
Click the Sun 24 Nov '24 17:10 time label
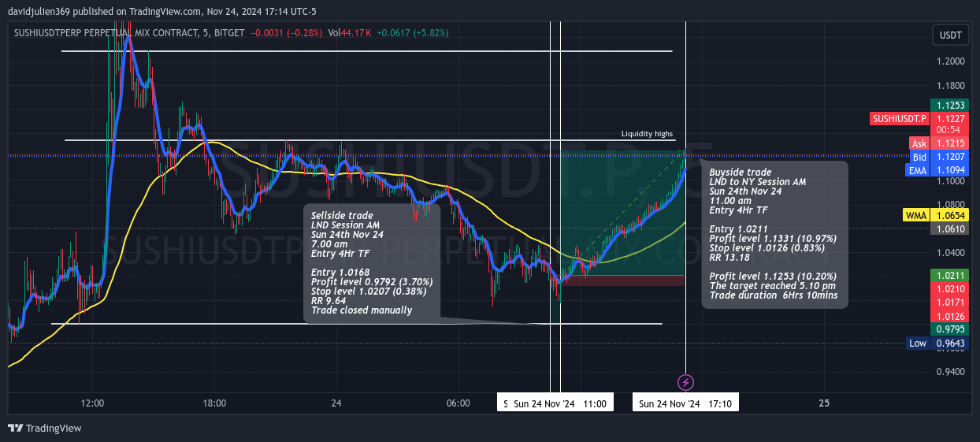point(685,403)
